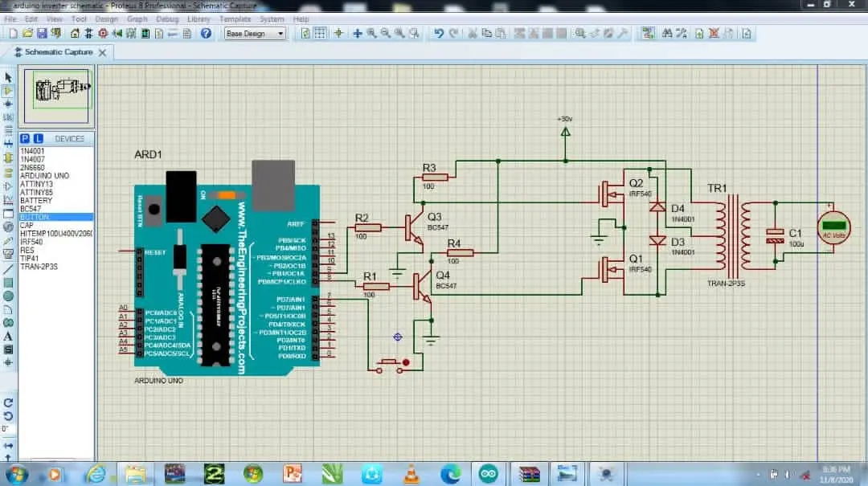Choose the 2D line drawing tool

8,270
